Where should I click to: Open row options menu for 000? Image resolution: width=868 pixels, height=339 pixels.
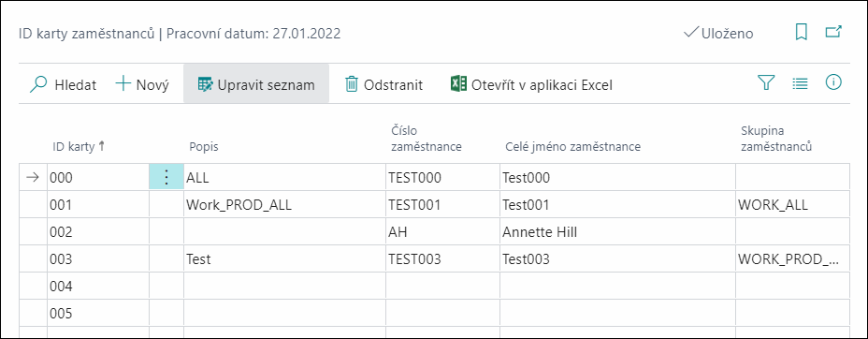(x=166, y=177)
